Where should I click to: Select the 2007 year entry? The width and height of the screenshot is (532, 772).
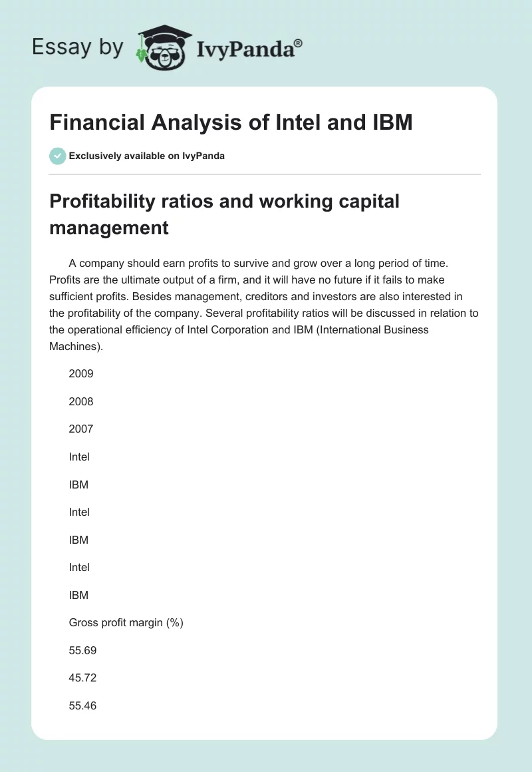pyautogui.click(x=81, y=429)
